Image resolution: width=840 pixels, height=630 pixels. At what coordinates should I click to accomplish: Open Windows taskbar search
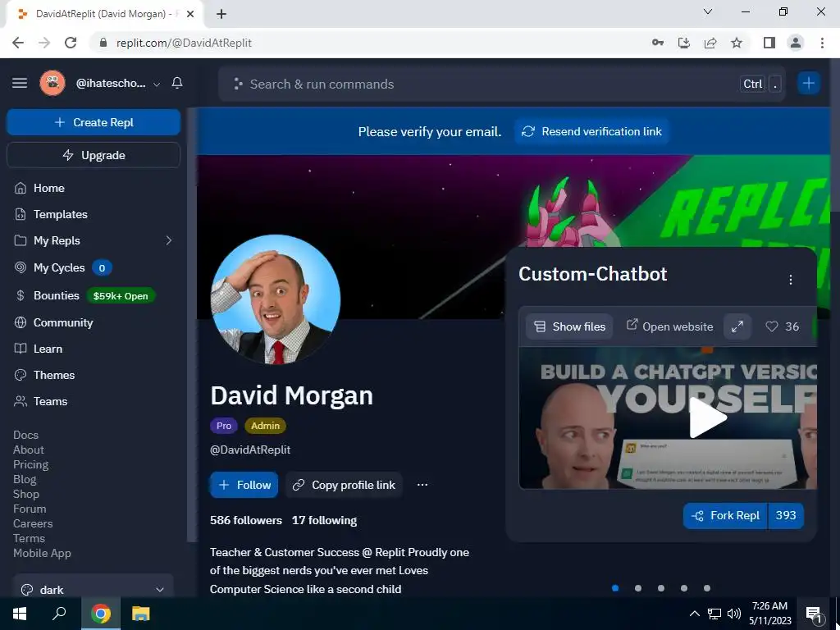pos(59,614)
